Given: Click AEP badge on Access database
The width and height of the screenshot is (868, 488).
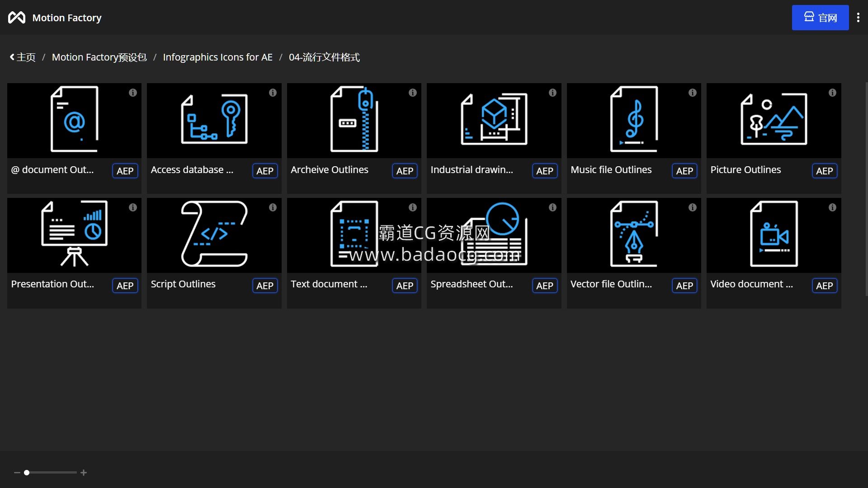Looking at the screenshot, I should click(265, 171).
